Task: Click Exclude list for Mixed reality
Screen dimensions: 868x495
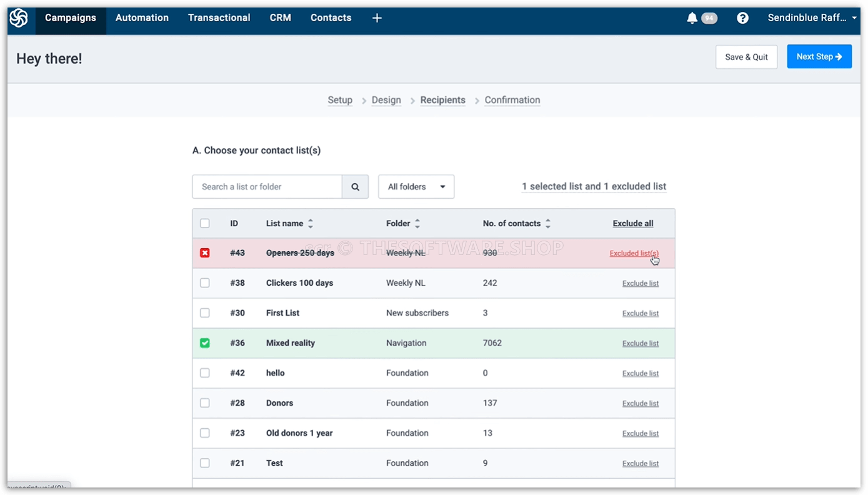Action: point(641,344)
